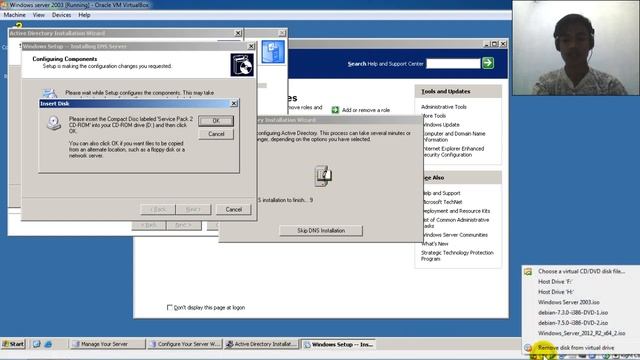This screenshot has height=360, width=640.
Task: Click the Windows Setup components box icon
Action: (x=242, y=65)
